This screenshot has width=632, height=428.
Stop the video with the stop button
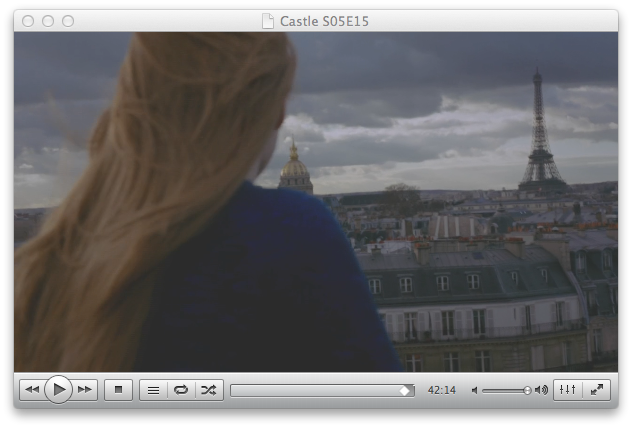pos(118,390)
